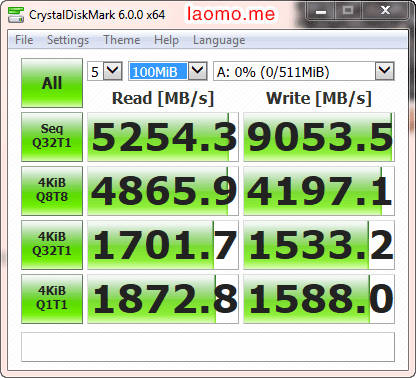
Task: Click the Seq read value 5254.3
Action: coord(163,137)
